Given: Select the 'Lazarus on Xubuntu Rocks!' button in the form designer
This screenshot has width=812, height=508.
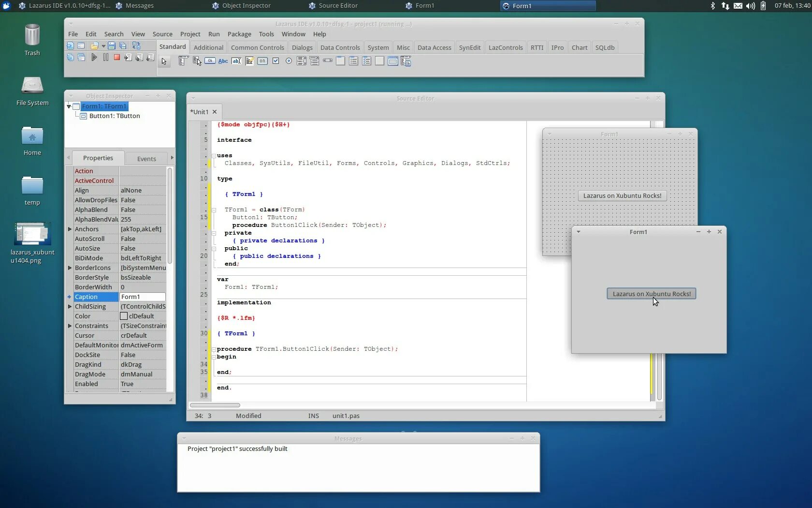Looking at the screenshot, I should click(622, 195).
